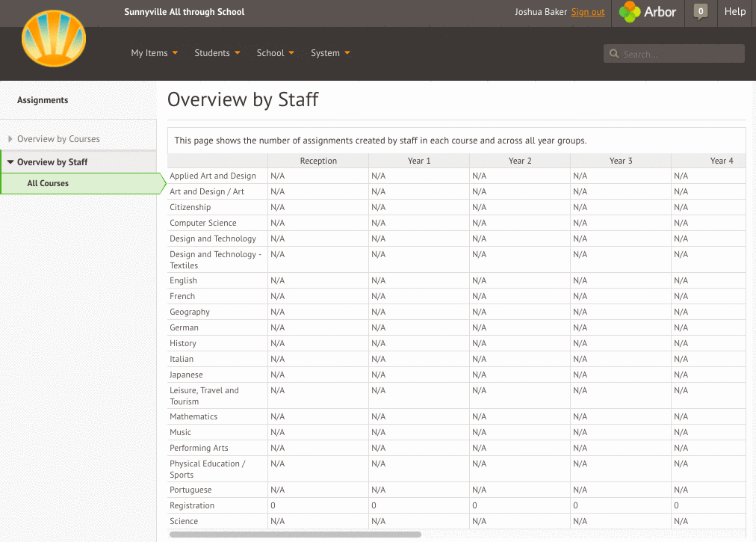The height and width of the screenshot is (542, 756).
Task: Open the My Items dropdown menu
Action: tap(155, 53)
